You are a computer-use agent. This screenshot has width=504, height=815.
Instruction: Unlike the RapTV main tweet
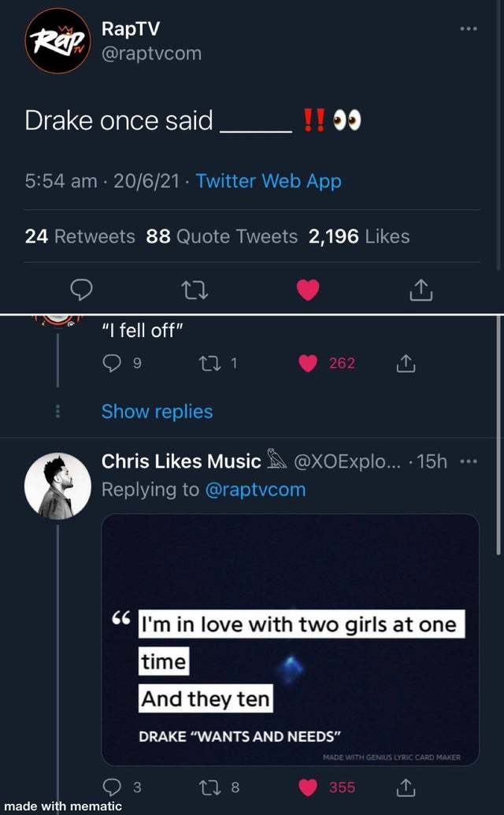point(308,291)
